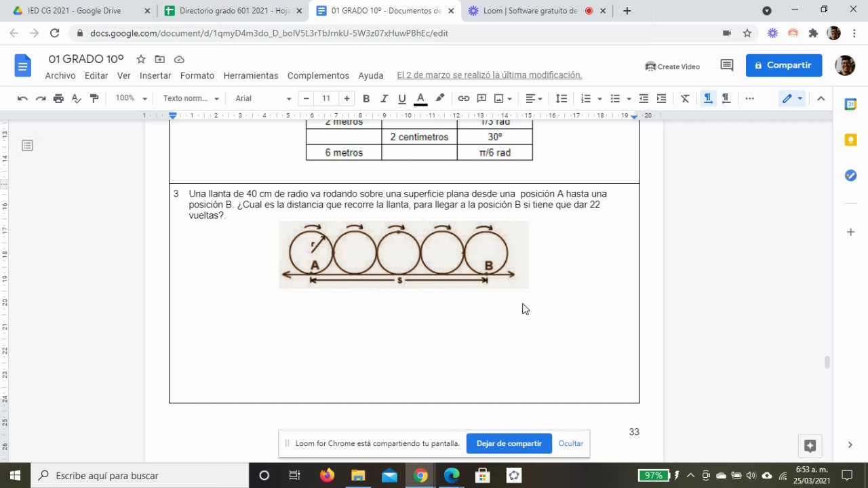The image size is (868, 488).
Task: Click the blue Compartir button
Action: [784, 65]
